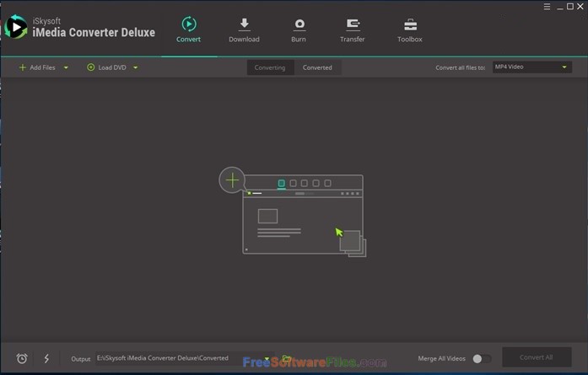Click the iSkysoft app logo icon

tap(15, 27)
